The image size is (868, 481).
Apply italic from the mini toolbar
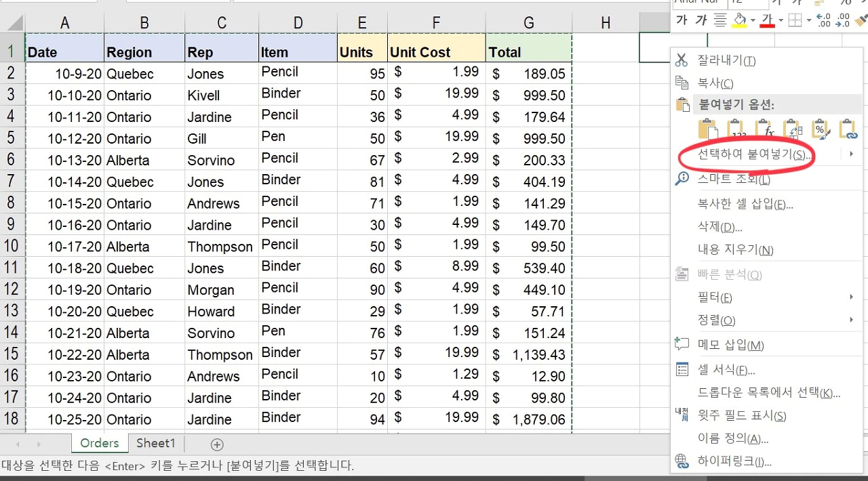[x=701, y=20]
